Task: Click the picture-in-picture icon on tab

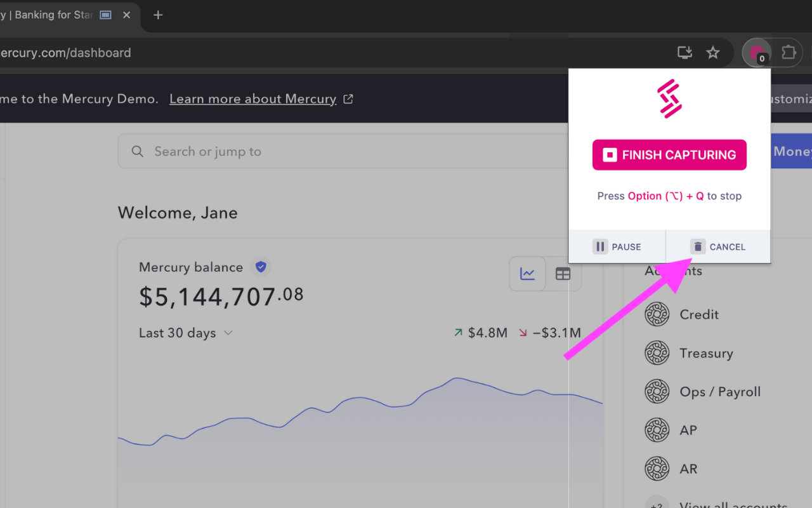Action: tap(106, 15)
